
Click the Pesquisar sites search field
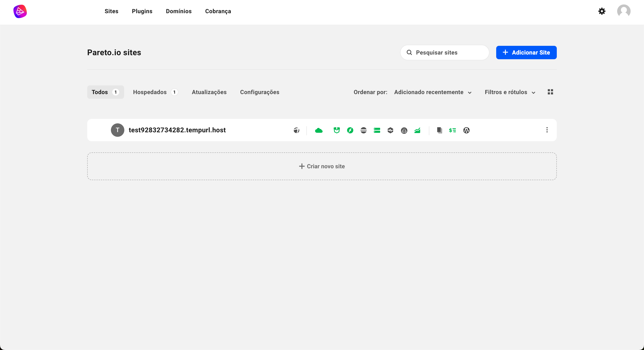[x=445, y=53]
